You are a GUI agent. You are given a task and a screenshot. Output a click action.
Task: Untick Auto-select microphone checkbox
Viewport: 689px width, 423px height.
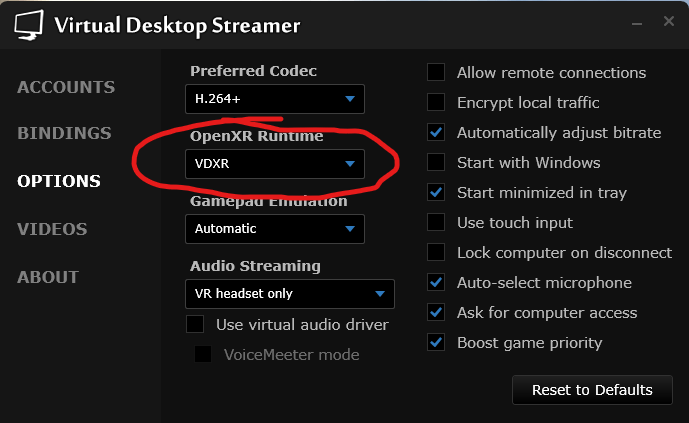436,282
